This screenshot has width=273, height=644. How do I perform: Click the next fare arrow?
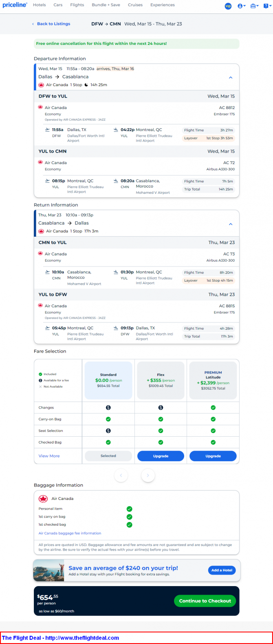click(x=148, y=475)
